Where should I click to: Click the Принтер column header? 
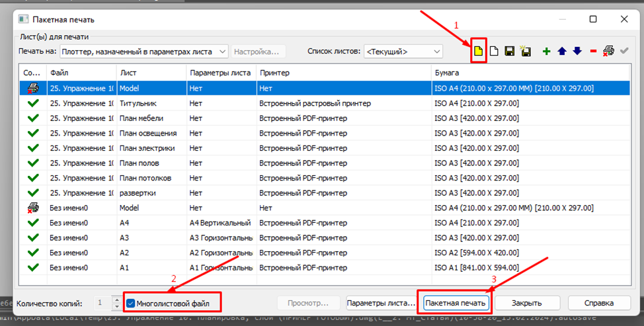click(344, 73)
